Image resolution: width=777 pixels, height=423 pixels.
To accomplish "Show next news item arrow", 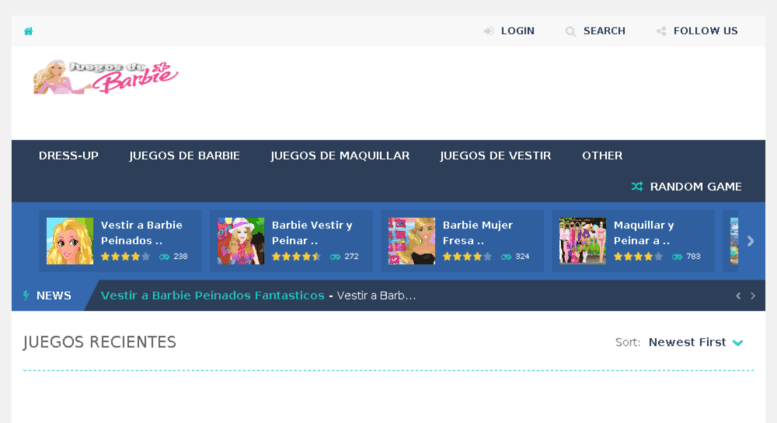I will [x=753, y=296].
